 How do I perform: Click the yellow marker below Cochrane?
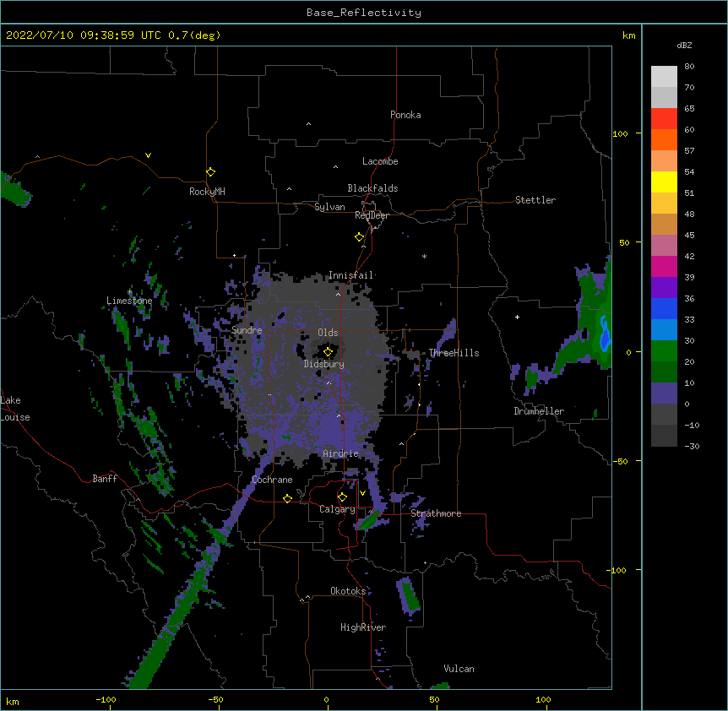[x=287, y=498]
